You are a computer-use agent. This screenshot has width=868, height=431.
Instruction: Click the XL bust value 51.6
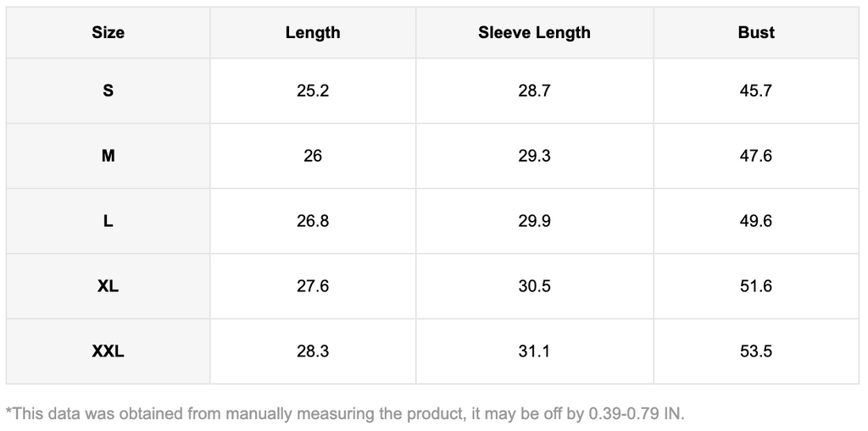click(x=756, y=286)
